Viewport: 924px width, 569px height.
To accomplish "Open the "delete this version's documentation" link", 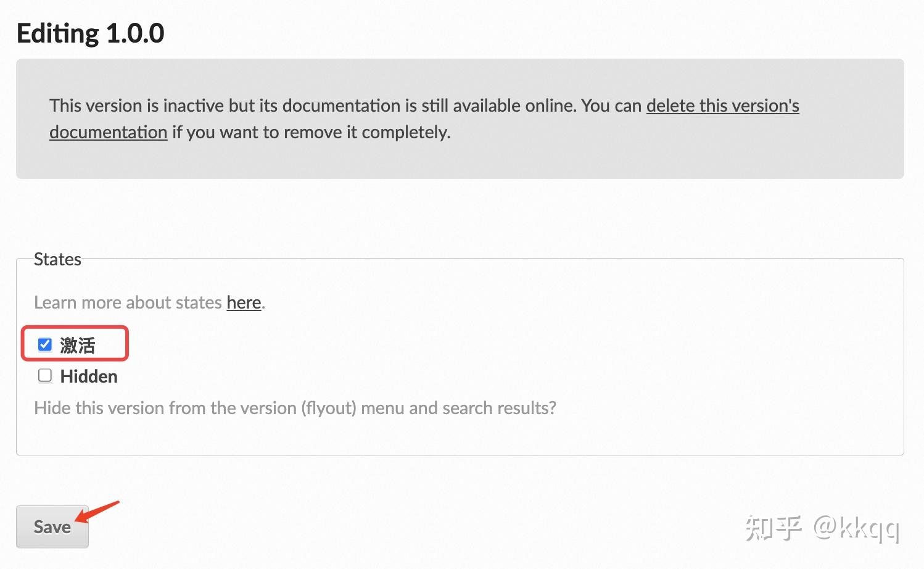I will click(x=722, y=106).
